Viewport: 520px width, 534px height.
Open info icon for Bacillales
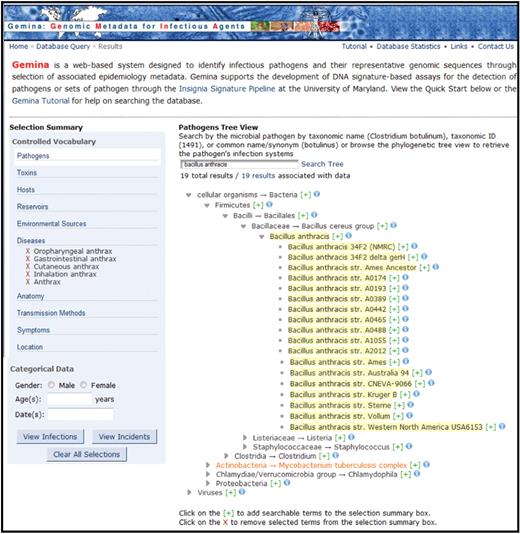point(314,215)
